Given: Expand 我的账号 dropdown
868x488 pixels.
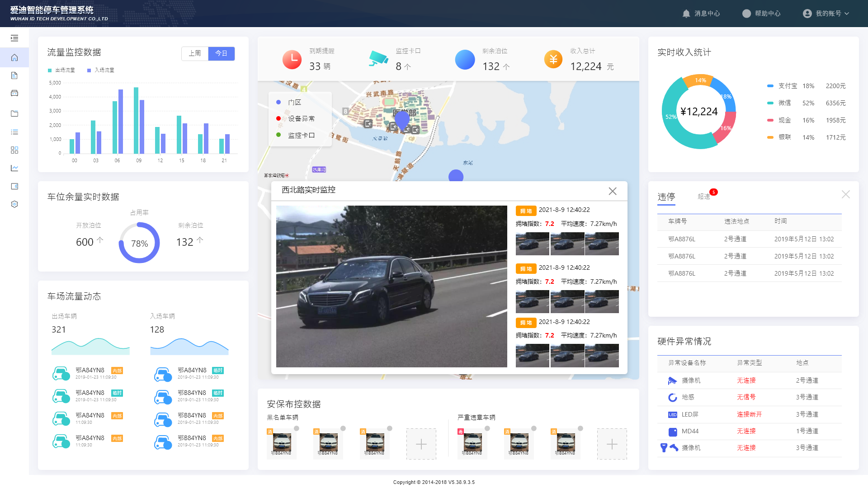Looking at the screenshot, I should click(826, 14).
